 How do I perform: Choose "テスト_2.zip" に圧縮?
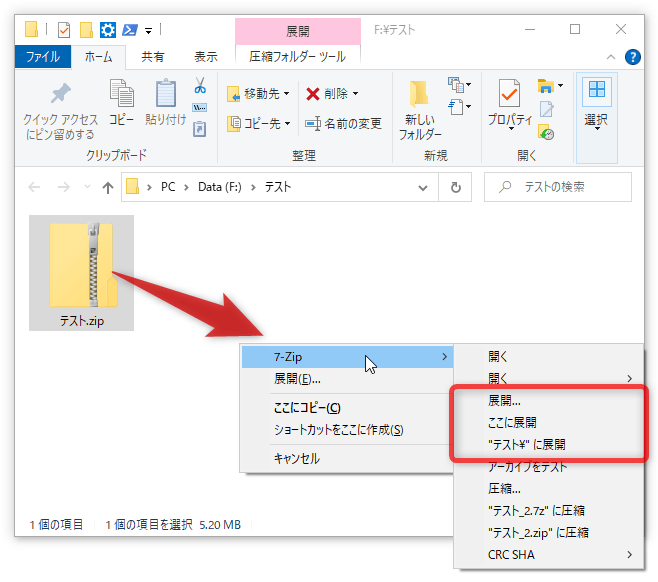548,533
